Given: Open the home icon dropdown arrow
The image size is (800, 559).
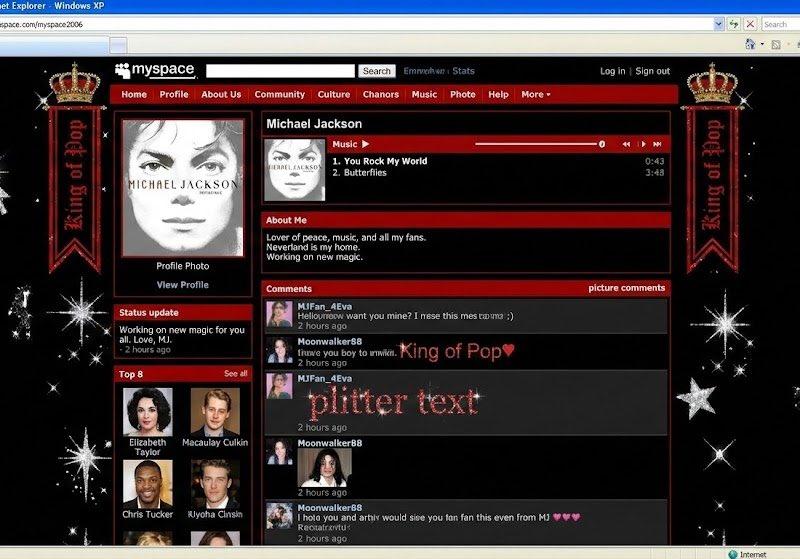Looking at the screenshot, I should pos(762,44).
